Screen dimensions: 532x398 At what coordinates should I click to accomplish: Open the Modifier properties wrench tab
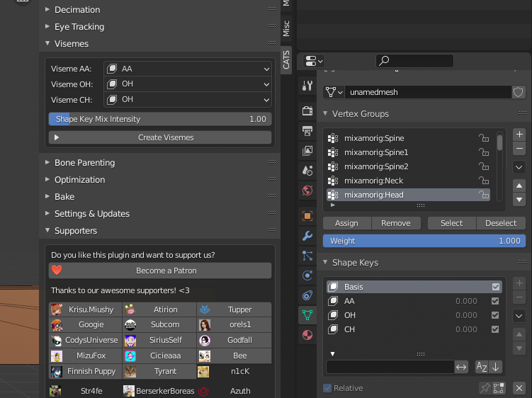click(x=307, y=236)
